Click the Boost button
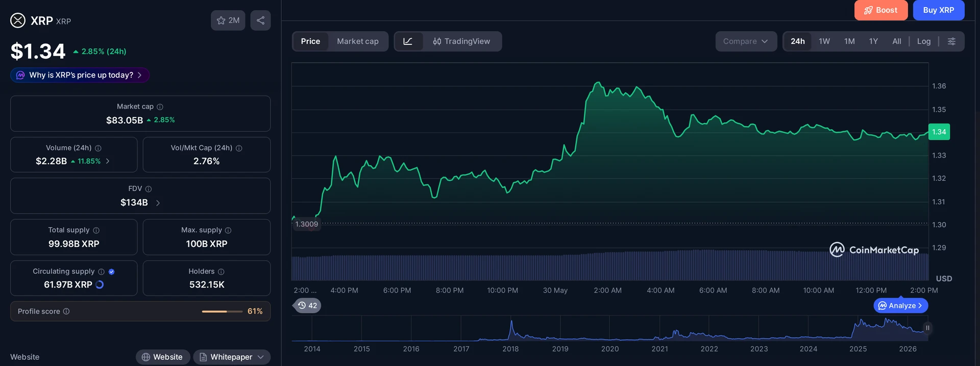Image resolution: width=980 pixels, height=366 pixels. [x=880, y=10]
